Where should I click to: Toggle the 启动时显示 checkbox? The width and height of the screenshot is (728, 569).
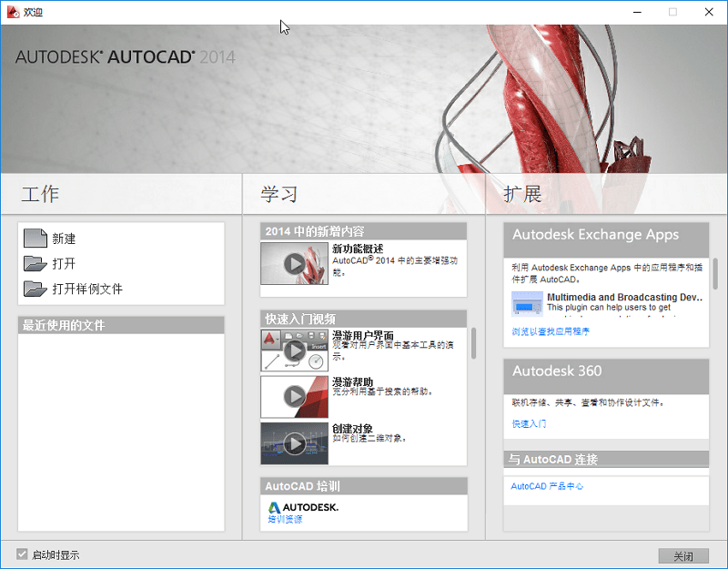pos(22,554)
